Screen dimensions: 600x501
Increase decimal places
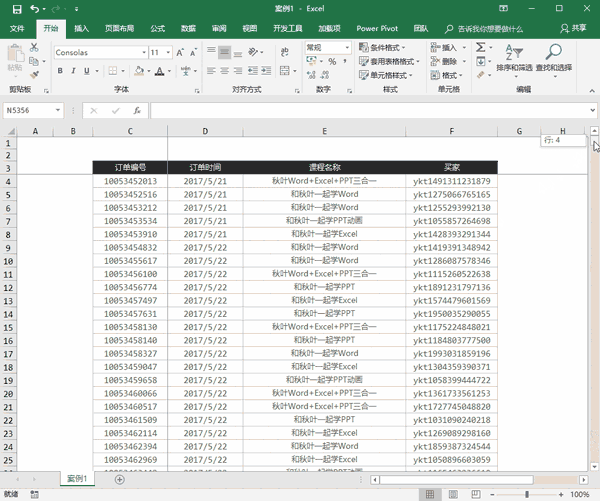pos(311,75)
